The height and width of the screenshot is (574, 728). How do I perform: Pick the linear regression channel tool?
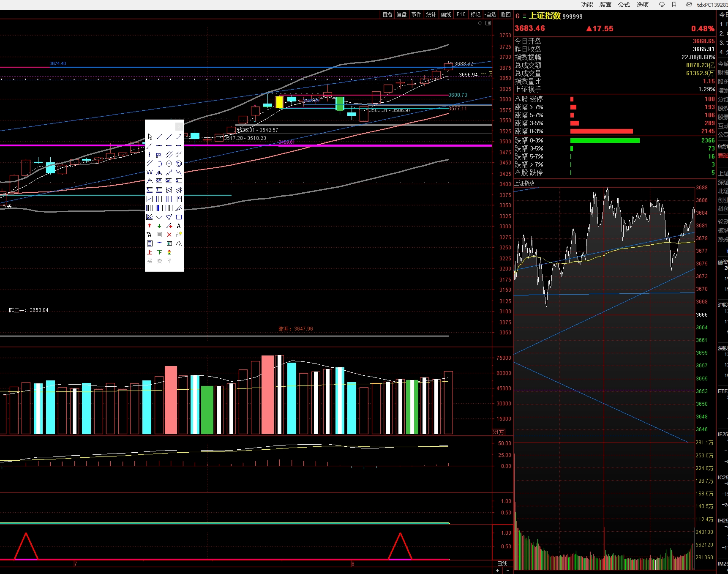point(169,190)
